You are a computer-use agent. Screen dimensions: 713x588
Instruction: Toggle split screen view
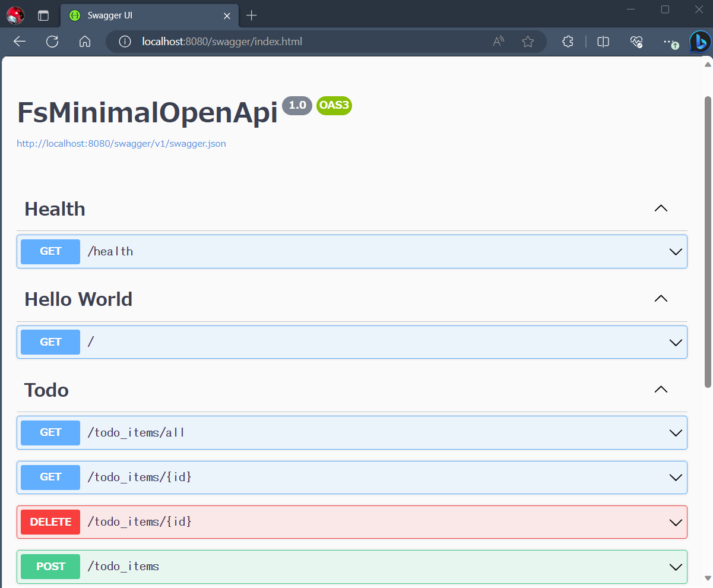click(x=603, y=42)
